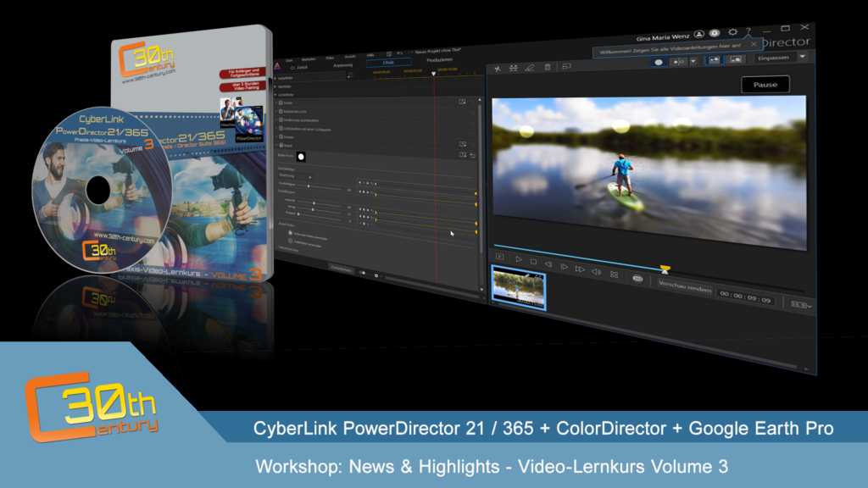Click the save icon next to the Hilfe menu

tap(388, 53)
